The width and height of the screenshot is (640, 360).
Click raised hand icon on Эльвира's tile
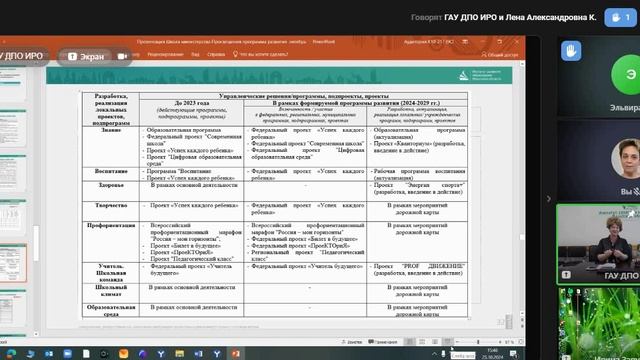(571, 51)
